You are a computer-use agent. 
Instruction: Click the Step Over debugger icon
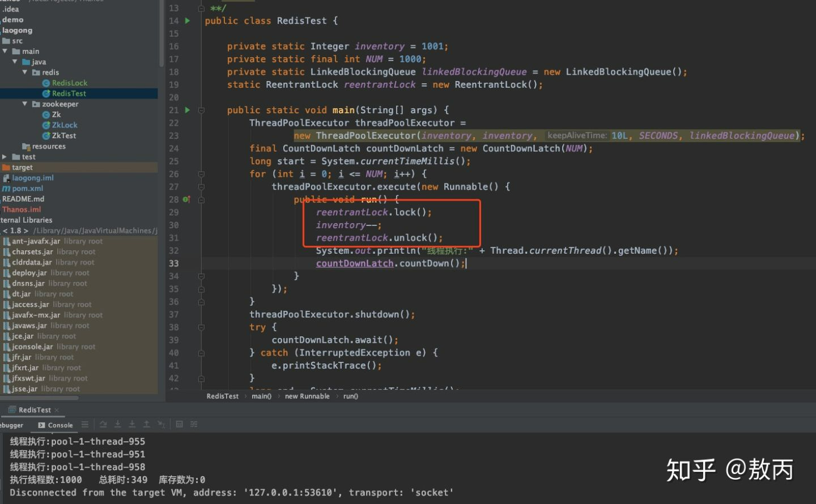[103, 424]
